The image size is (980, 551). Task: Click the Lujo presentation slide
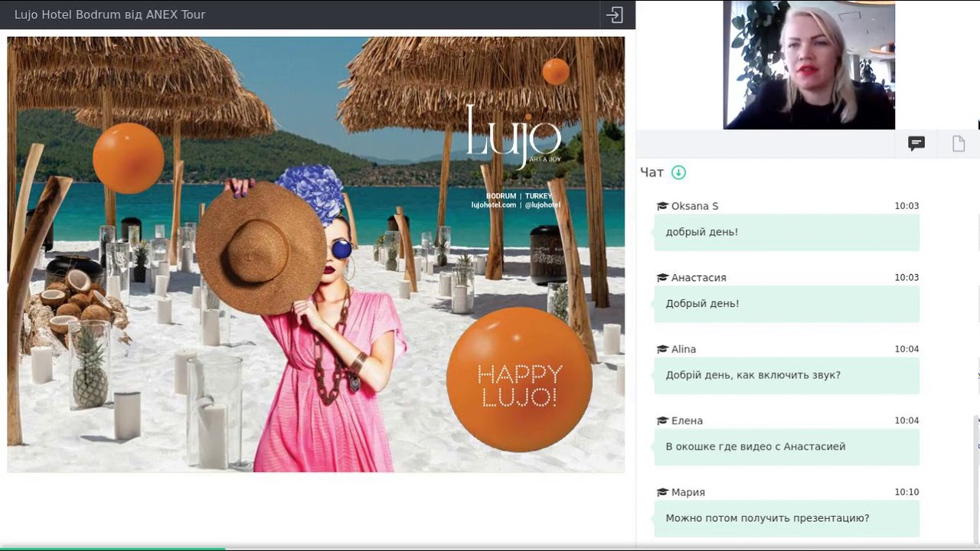[x=315, y=254]
